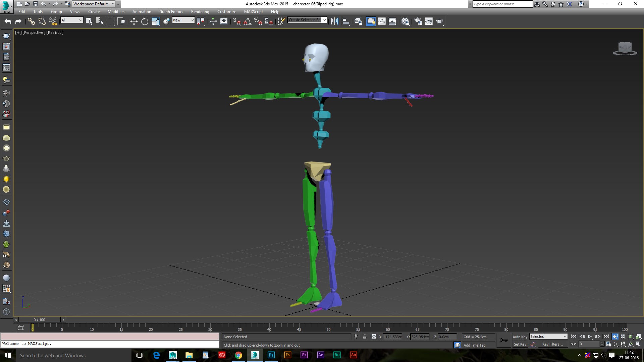Click the Render Production teapot icon
644x362 pixels.
[439, 21]
